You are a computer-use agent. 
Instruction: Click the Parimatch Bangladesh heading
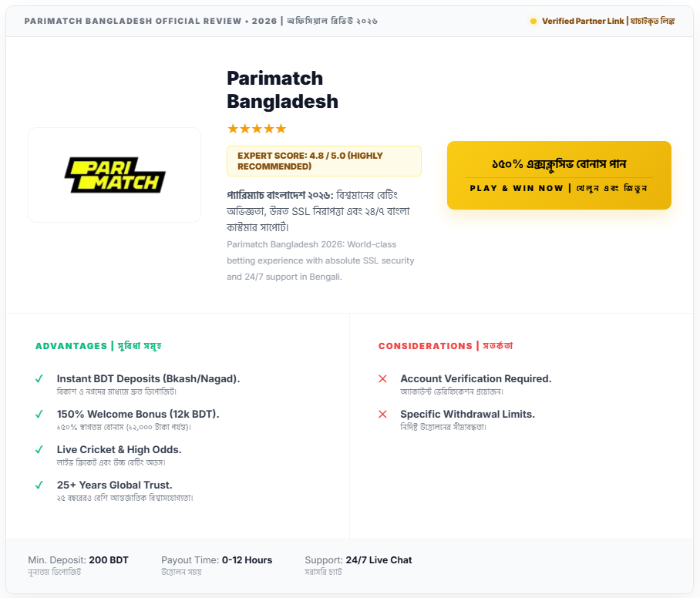coord(282,89)
